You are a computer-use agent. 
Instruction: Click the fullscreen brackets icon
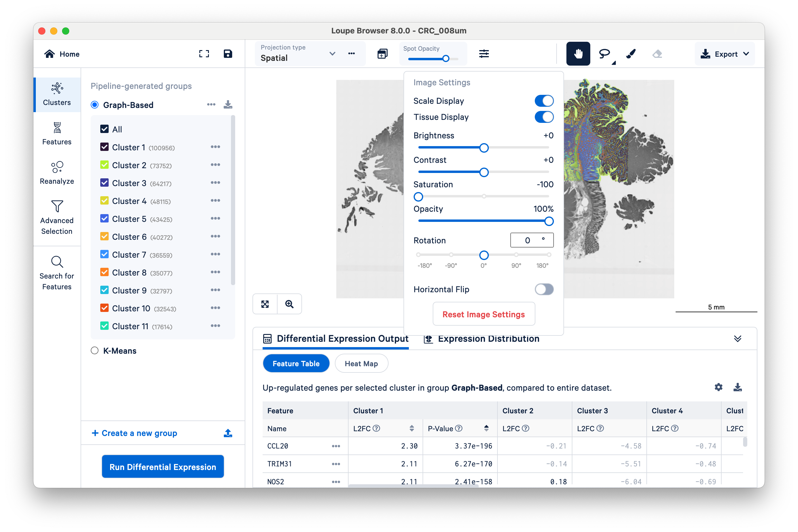pos(204,54)
